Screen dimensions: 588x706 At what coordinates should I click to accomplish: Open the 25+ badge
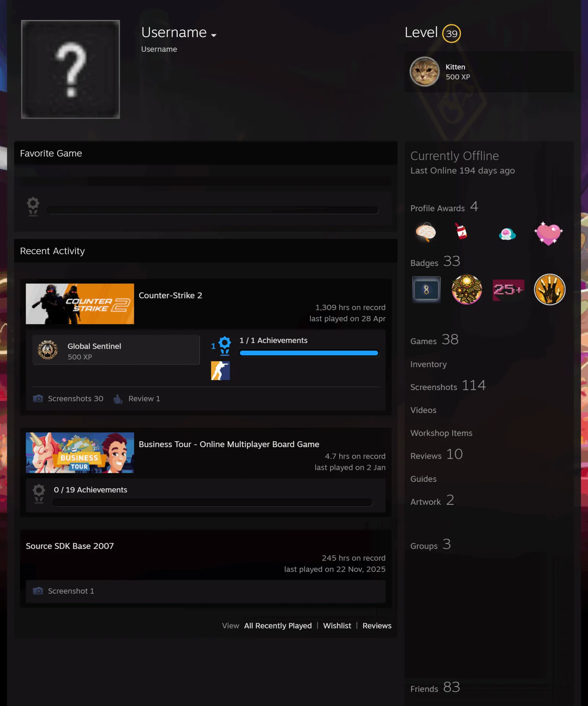tap(508, 290)
